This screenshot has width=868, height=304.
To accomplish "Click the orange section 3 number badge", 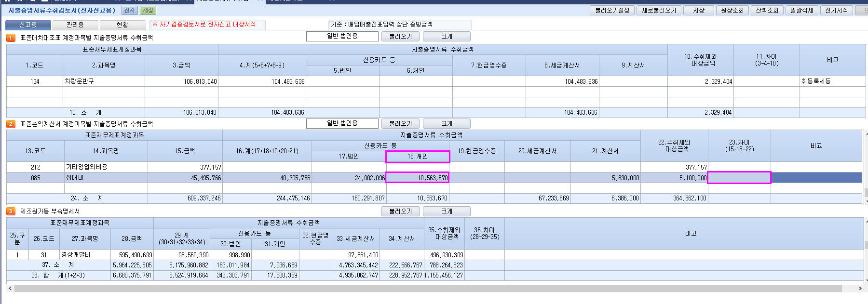I will 11,211.
